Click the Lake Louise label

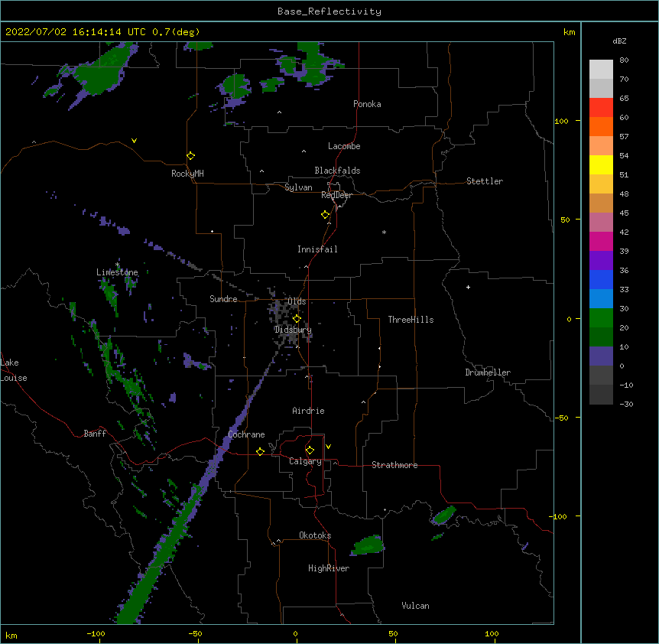[14, 370]
